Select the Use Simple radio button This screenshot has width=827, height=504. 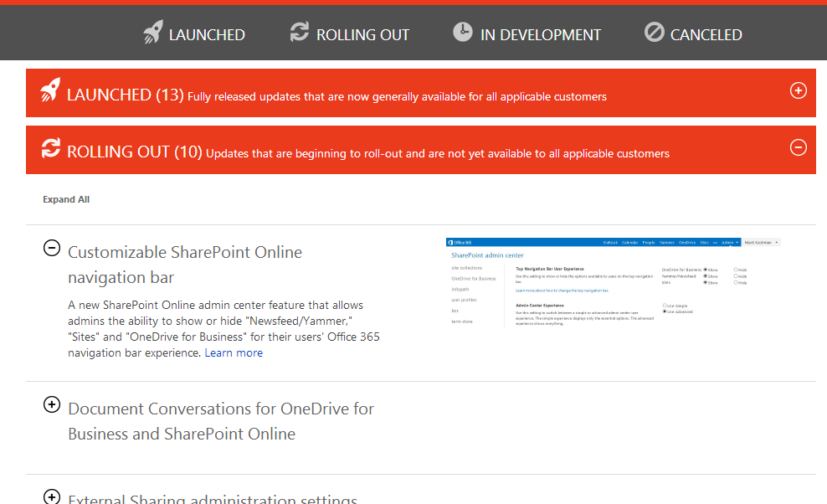(665, 306)
